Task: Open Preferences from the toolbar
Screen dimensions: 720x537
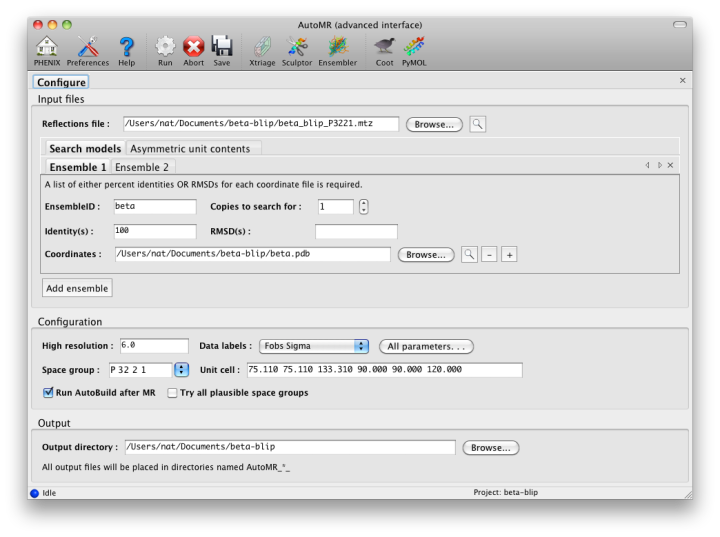Action: pyautogui.click(x=88, y=47)
